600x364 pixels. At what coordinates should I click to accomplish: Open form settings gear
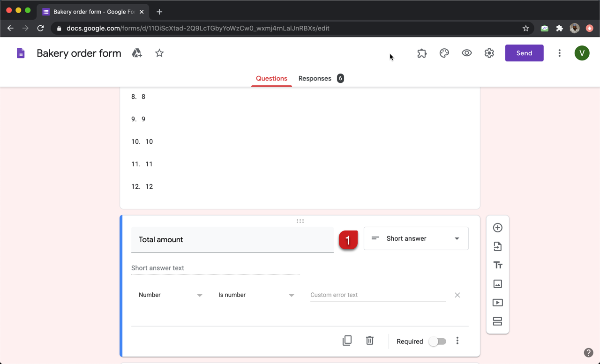(x=489, y=53)
